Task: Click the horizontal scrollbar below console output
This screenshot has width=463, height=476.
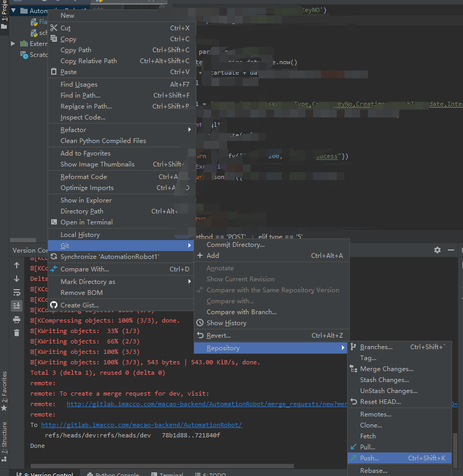Action: click(162, 466)
